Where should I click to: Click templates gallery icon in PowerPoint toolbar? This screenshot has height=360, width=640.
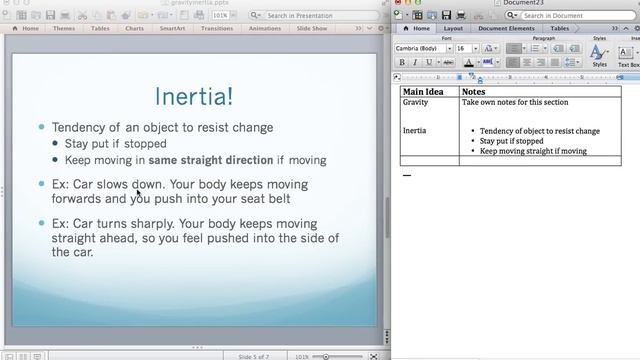coord(21,16)
